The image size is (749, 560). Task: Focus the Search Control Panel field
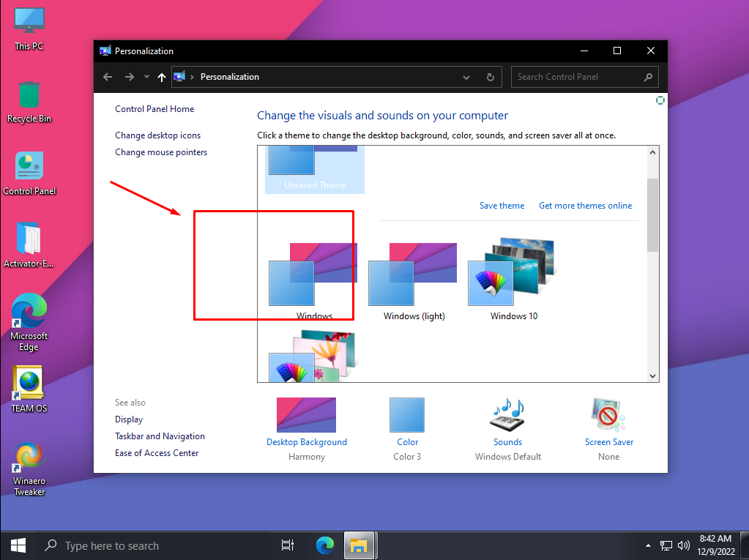[585, 77]
